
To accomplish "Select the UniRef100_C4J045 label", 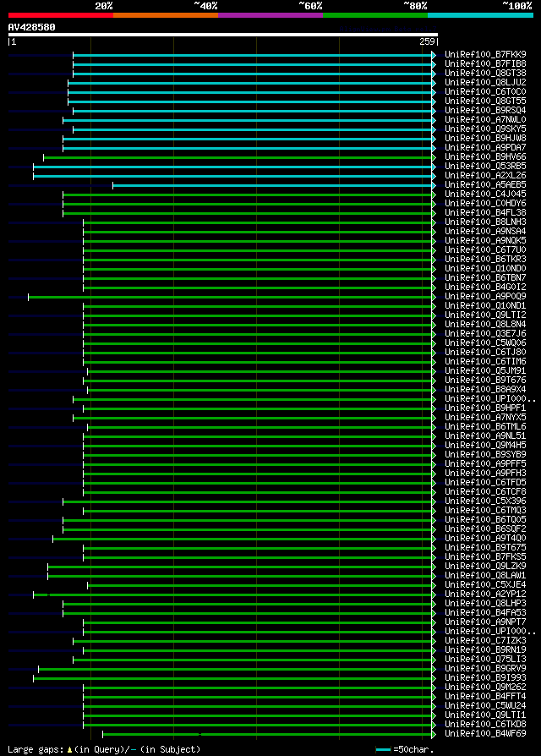I will pos(485,194).
